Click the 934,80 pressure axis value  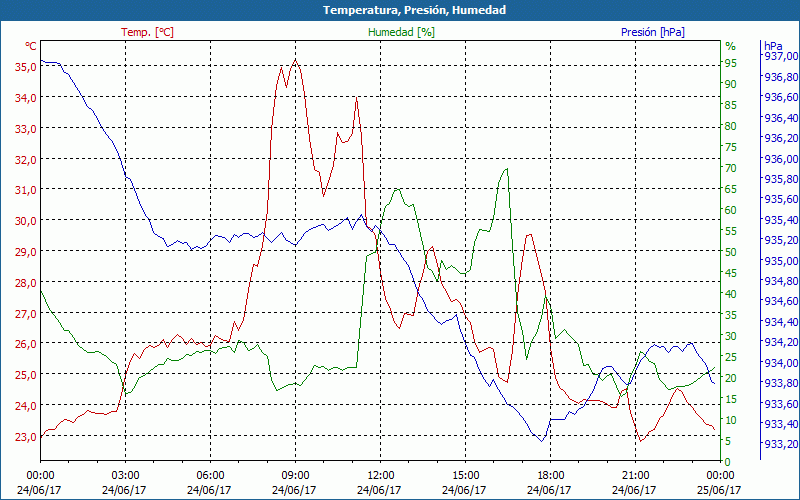[x=781, y=281]
